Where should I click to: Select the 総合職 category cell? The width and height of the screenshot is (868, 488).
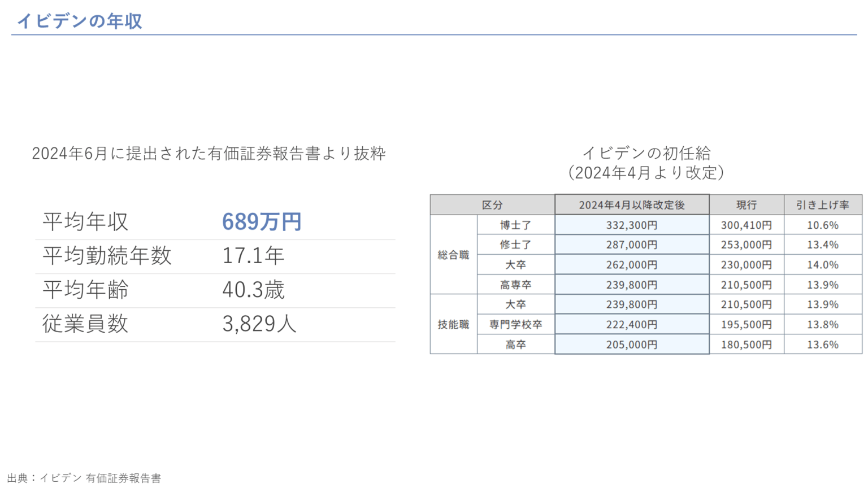pyautogui.click(x=454, y=255)
